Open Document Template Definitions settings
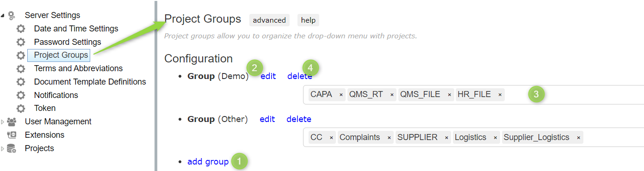Screen dimensions: 644x171 click(90, 82)
